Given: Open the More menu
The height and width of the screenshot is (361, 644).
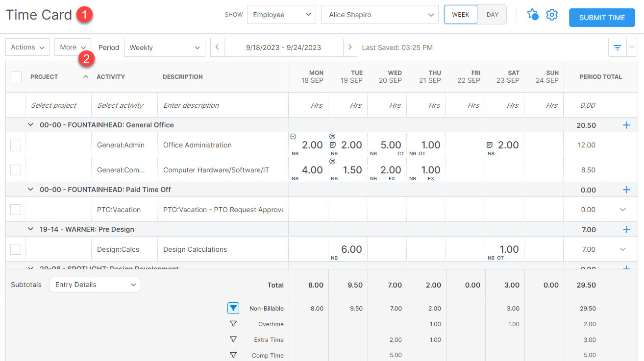Looking at the screenshot, I should pyautogui.click(x=72, y=47).
